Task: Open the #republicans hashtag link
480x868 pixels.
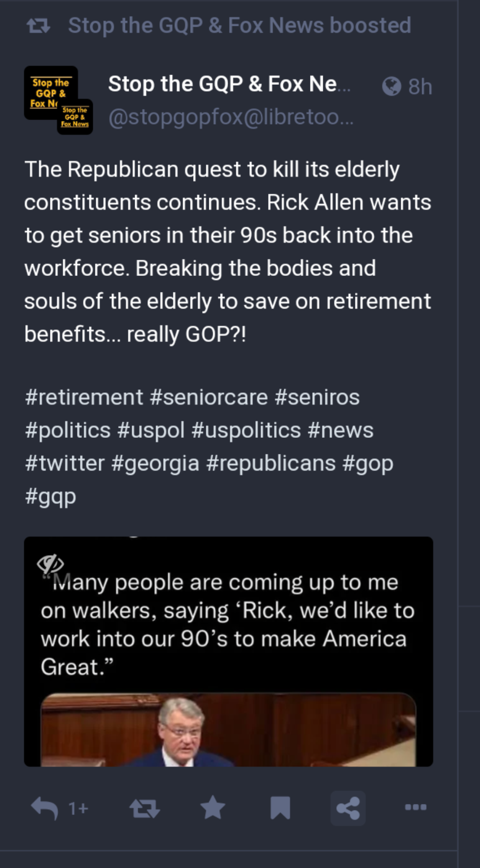Action: (x=270, y=464)
